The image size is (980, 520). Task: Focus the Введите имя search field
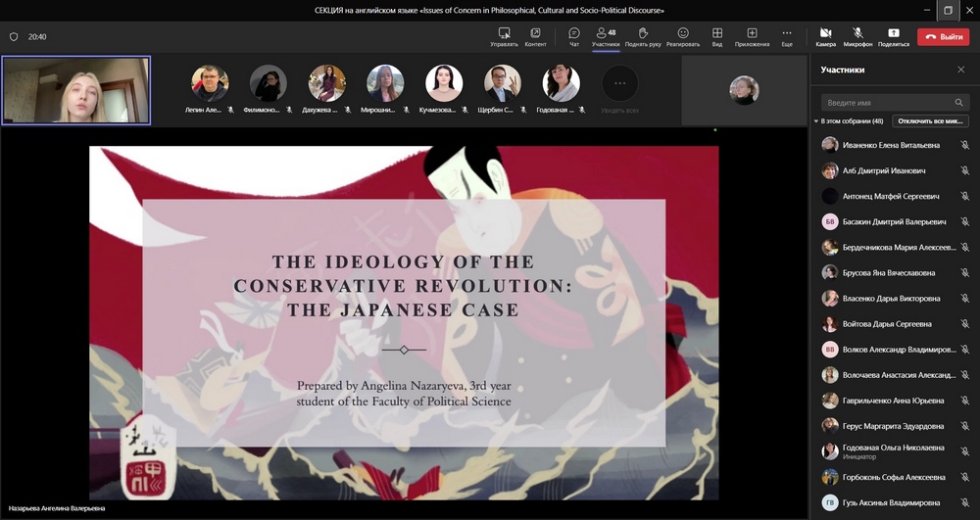point(895,103)
